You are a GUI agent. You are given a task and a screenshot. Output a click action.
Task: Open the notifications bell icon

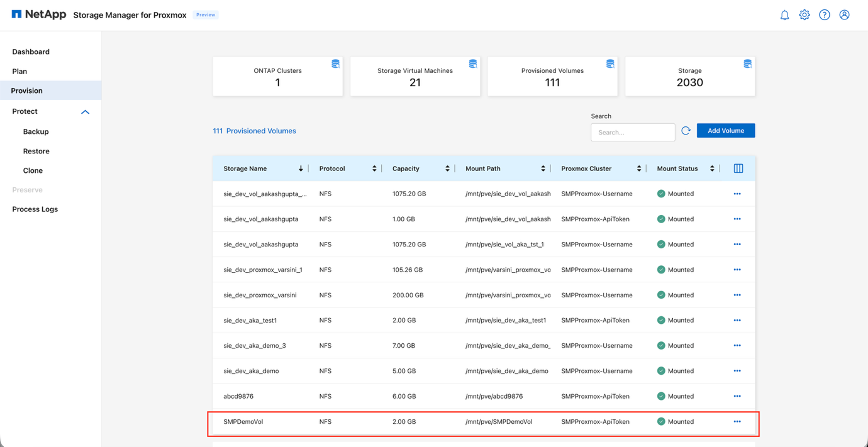coord(784,14)
